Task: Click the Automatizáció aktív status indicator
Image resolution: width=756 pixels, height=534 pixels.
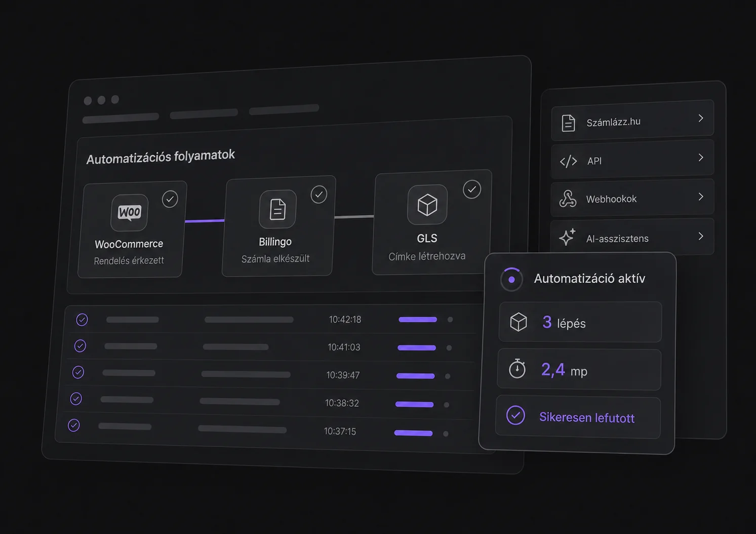Action: coord(511,279)
